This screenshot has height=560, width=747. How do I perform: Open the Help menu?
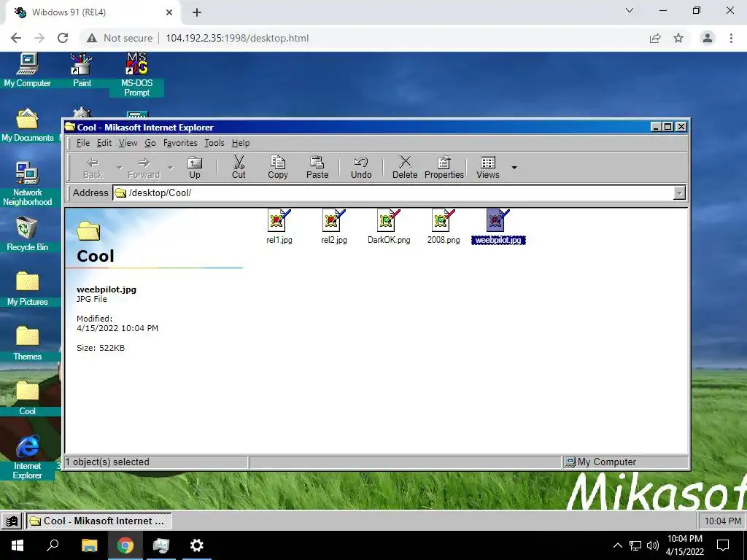[241, 143]
